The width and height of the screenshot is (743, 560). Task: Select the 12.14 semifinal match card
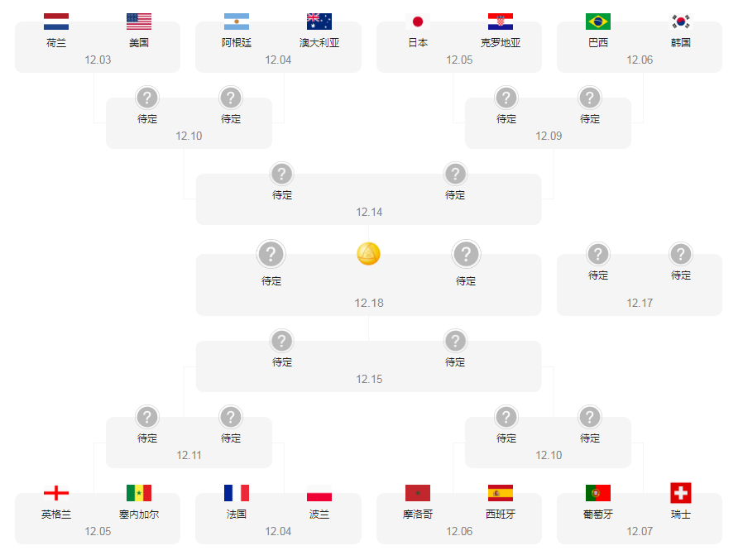pos(369,210)
